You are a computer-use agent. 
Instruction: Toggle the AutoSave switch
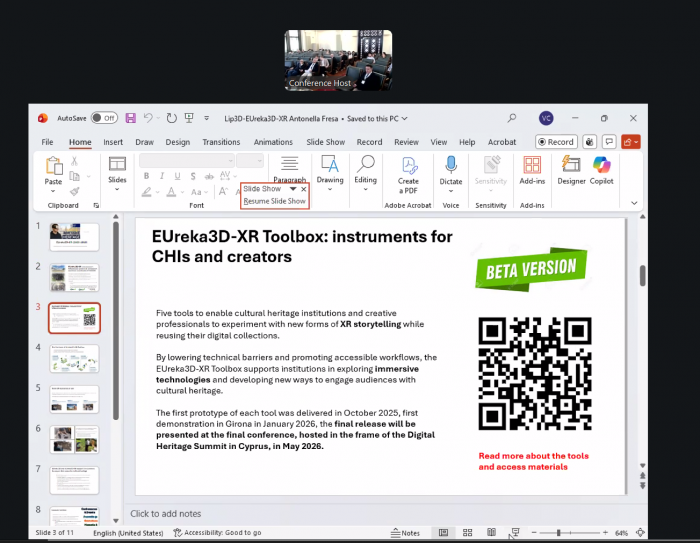tap(103, 118)
